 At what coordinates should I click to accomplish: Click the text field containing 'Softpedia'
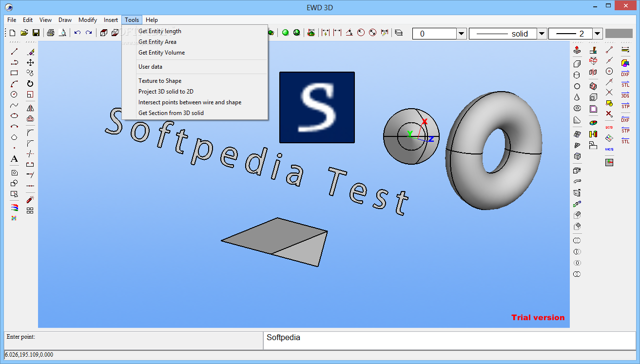pos(449,341)
